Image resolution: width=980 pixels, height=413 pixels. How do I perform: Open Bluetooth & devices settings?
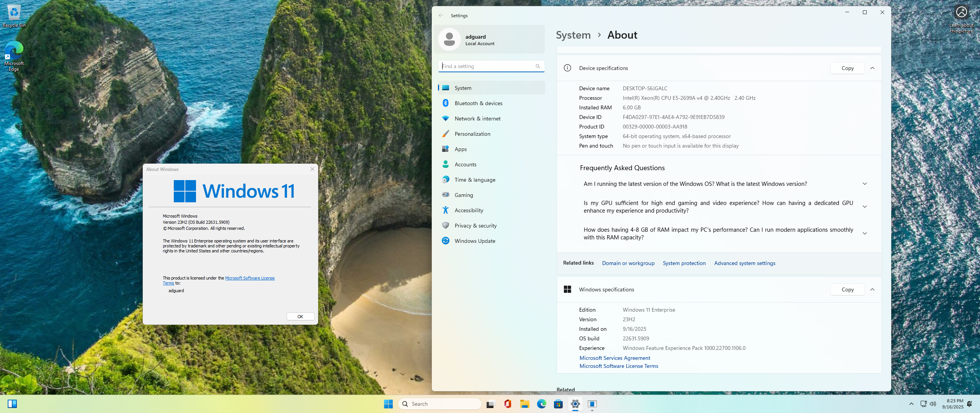point(492,103)
